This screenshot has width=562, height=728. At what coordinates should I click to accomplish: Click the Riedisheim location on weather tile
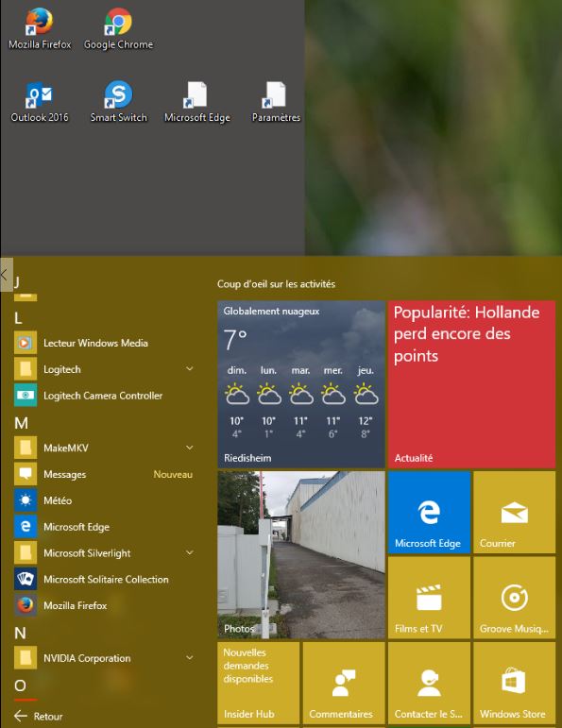(247, 458)
